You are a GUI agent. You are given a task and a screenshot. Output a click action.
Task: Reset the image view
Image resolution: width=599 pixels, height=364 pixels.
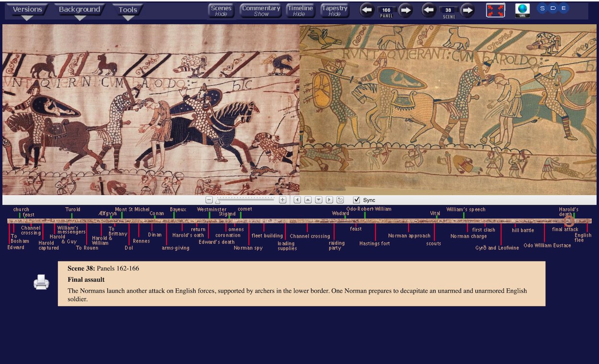click(340, 200)
